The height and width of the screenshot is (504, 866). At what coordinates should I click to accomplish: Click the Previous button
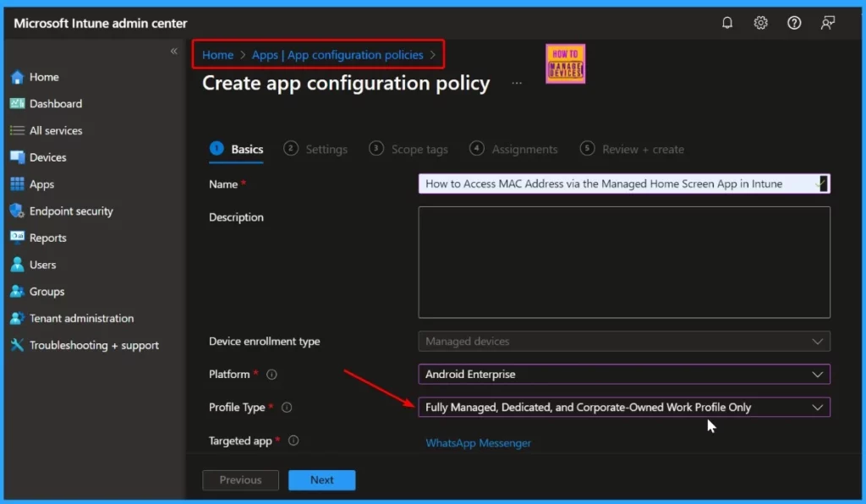click(x=240, y=479)
